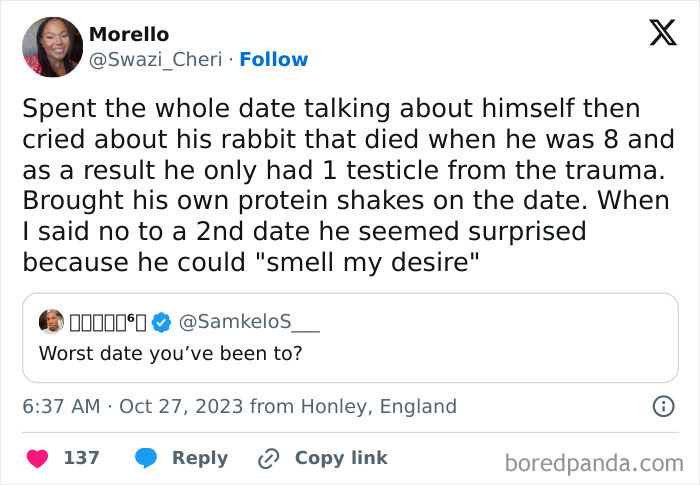
Task: Click the boredpanda.com watermark
Action: coord(593,463)
